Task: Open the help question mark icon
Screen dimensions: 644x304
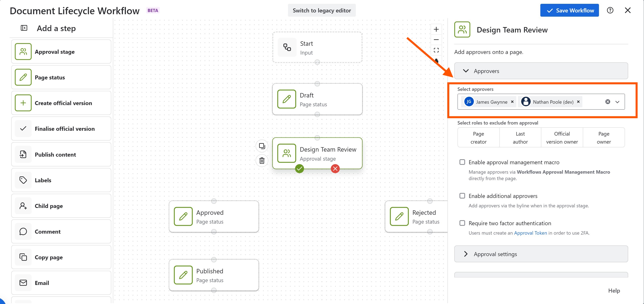Action: point(610,10)
